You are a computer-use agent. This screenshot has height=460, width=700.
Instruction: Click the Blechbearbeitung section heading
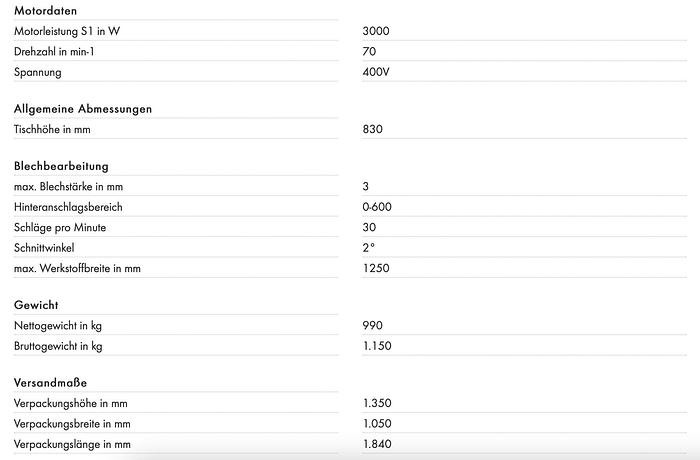(x=61, y=166)
